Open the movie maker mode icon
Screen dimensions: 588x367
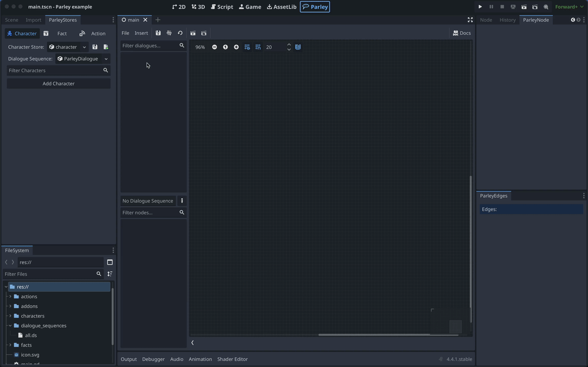tap(546, 7)
